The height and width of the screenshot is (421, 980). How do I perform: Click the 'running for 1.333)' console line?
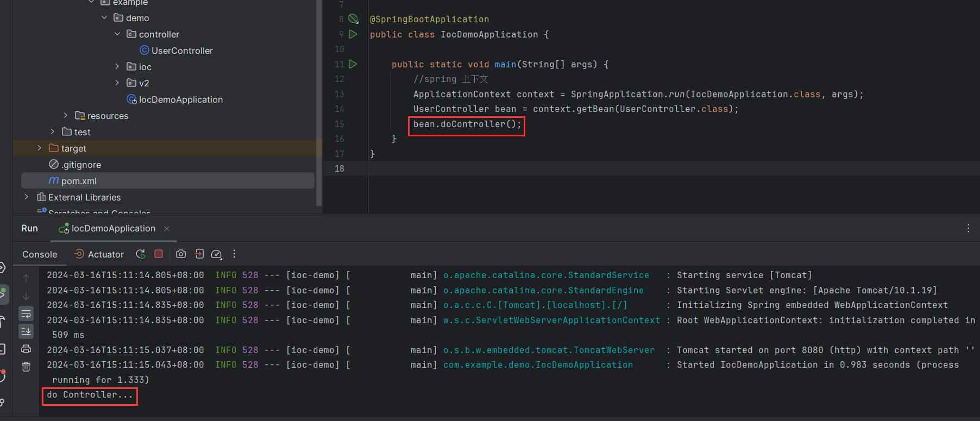pyautogui.click(x=100, y=380)
